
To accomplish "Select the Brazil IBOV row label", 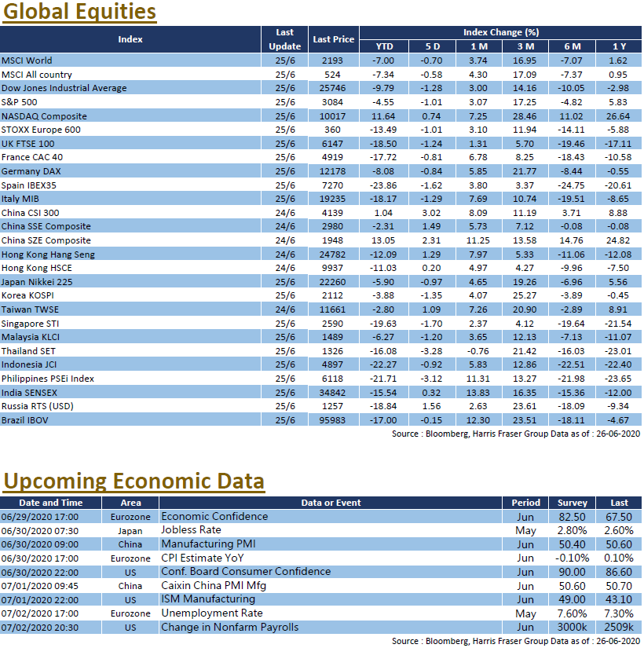I will point(25,420).
